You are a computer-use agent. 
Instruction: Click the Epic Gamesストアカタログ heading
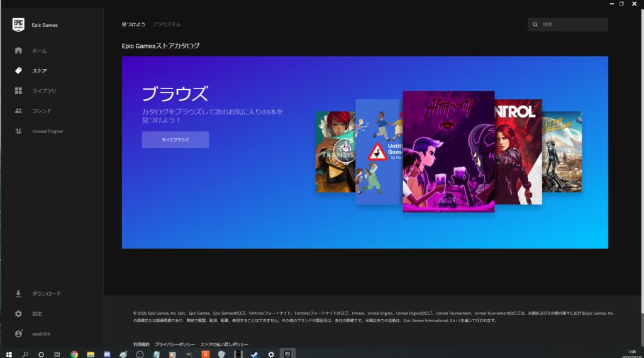click(x=160, y=46)
